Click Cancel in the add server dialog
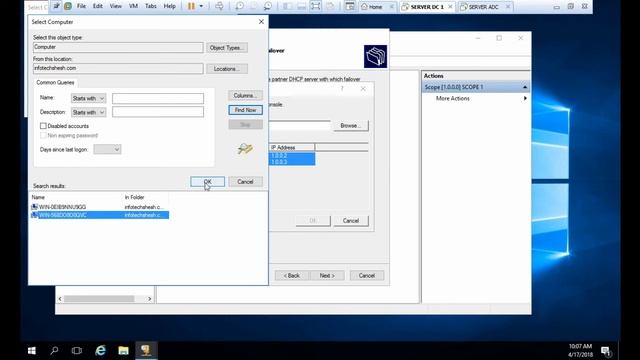This screenshot has width=640, height=360. tap(351, 221)
